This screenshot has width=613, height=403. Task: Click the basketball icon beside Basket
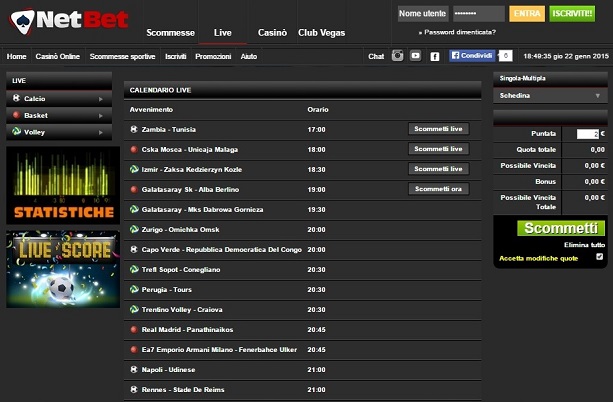coord(16,115)
